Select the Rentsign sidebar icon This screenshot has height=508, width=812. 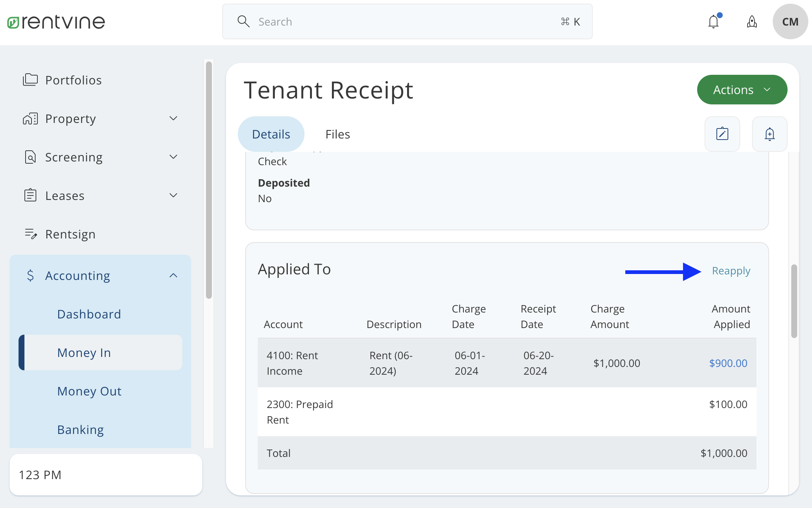click(30, 234)
